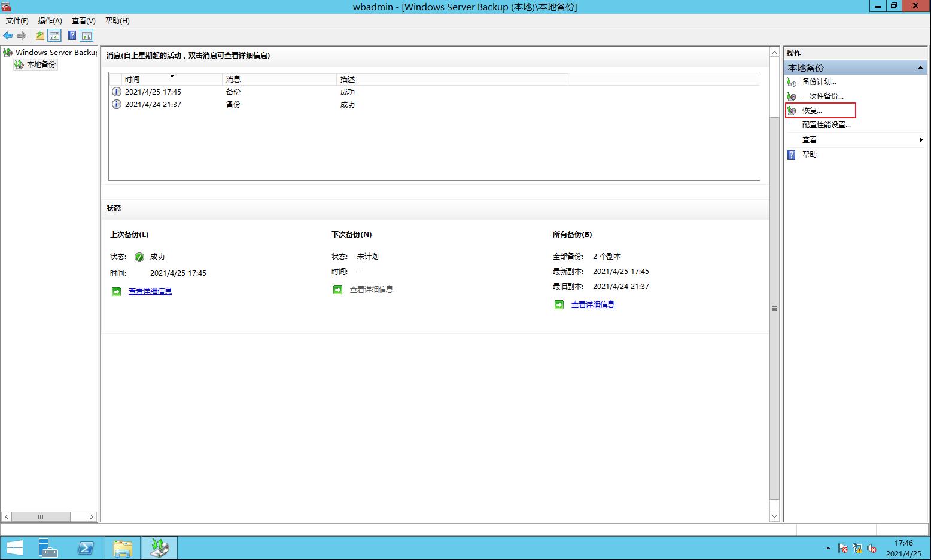Click the green arrow icon beside 所有备份 details link
The height and width of the screenshot is (560, 931).
pos(559,305)
